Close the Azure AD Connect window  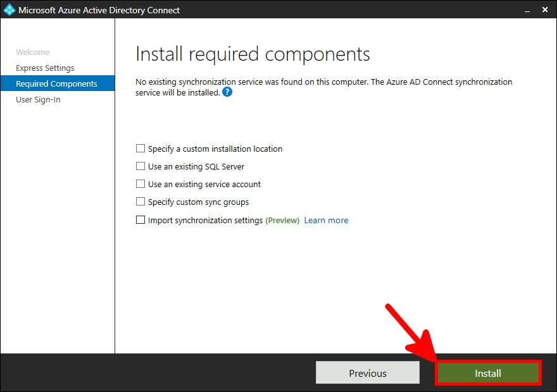(545, 9)
